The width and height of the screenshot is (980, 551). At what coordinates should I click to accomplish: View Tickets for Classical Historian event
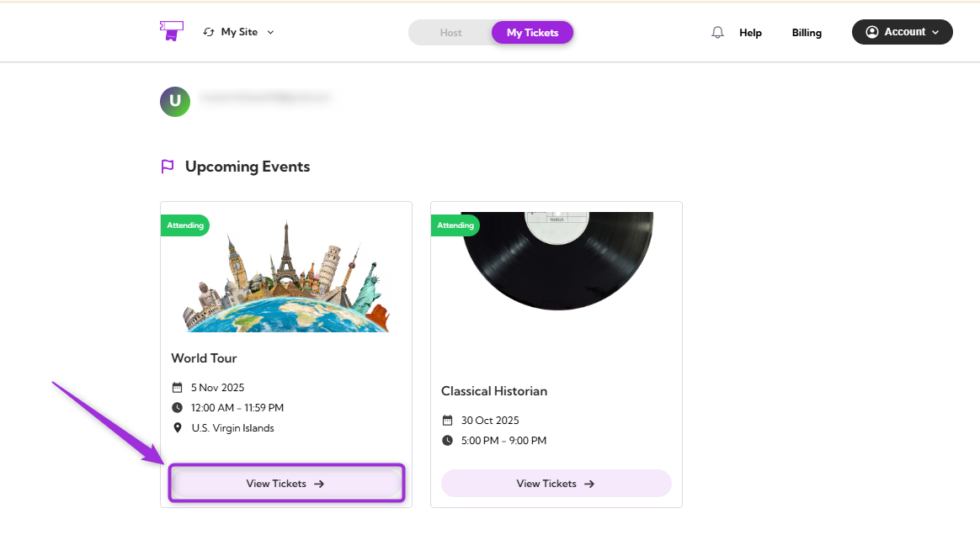[x=556, y=483]
